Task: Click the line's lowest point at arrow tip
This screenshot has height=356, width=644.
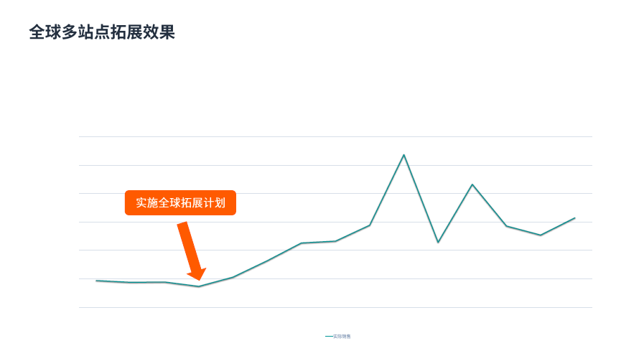Action: click(198, 286)
